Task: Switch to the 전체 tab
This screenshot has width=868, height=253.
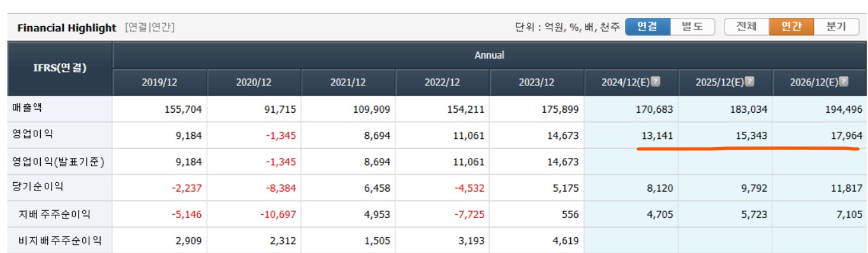Action: [746, 27]
